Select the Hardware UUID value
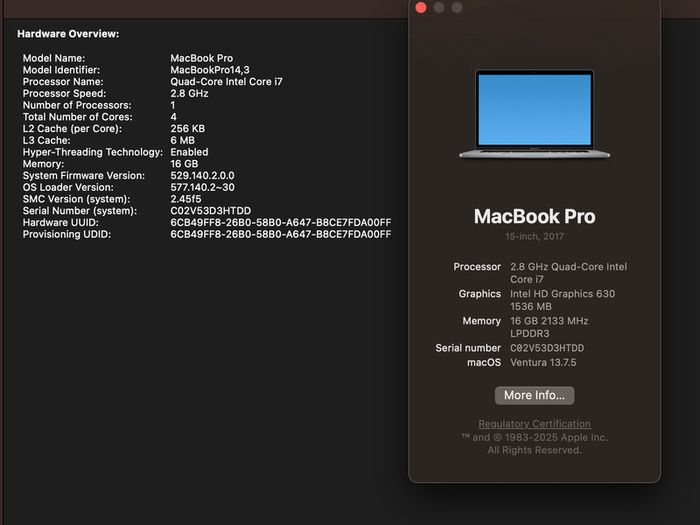The width and height of the screenshot is (700, 525). click(281, 223)
